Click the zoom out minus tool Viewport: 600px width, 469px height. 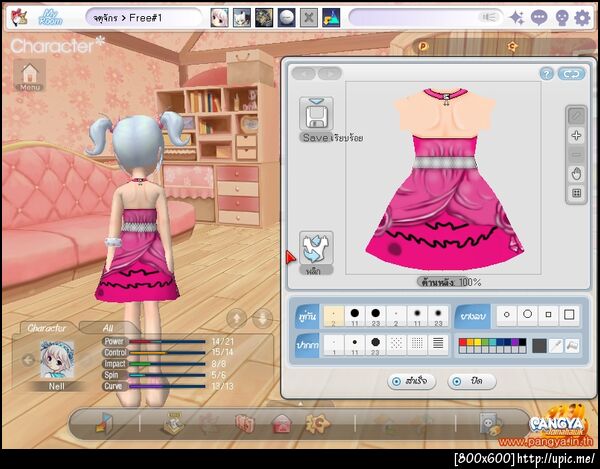[x=576, y=155]
